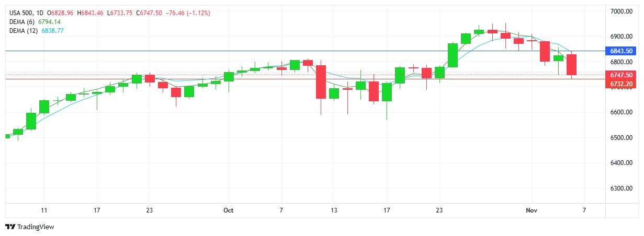
Task: Click the Oct date axis label
Action: tap(228, 210)
